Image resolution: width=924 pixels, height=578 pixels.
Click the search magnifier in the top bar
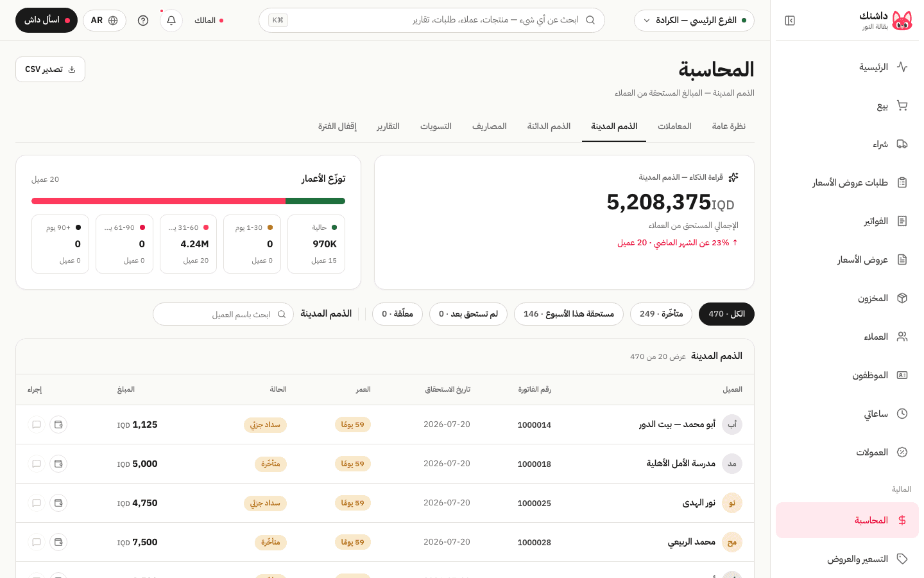pos(590,21)
